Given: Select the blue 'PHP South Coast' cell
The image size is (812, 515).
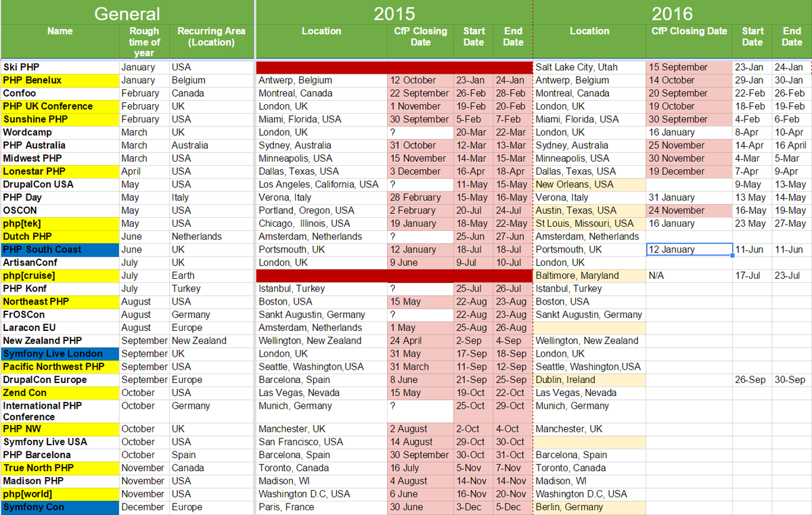Looking at the screenshot, I should [60, 249].
